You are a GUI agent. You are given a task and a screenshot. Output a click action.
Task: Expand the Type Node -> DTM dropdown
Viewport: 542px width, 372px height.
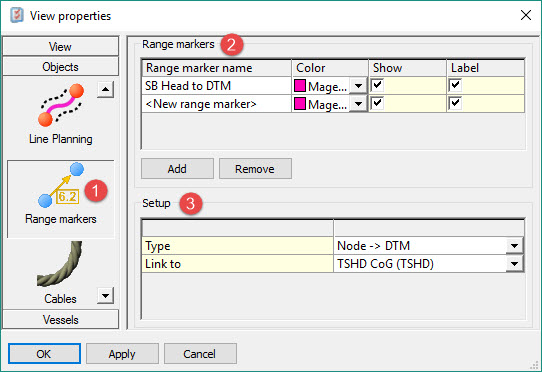[514, 246]
